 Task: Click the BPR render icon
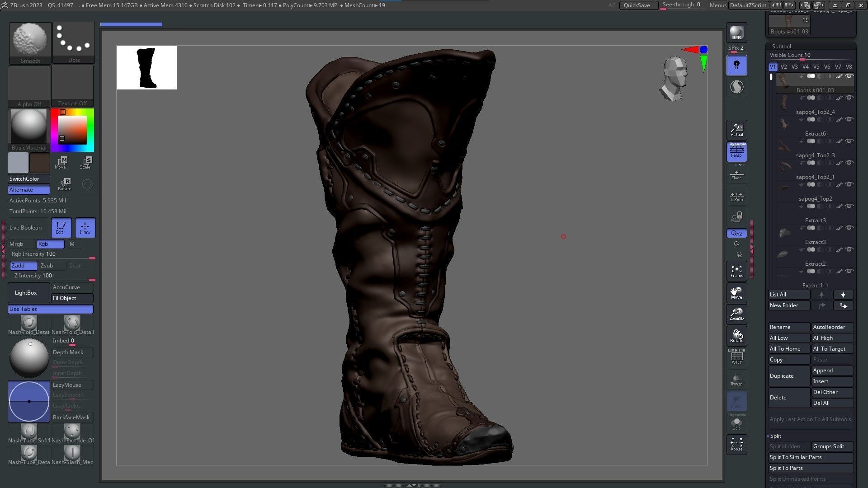[736, 33]
